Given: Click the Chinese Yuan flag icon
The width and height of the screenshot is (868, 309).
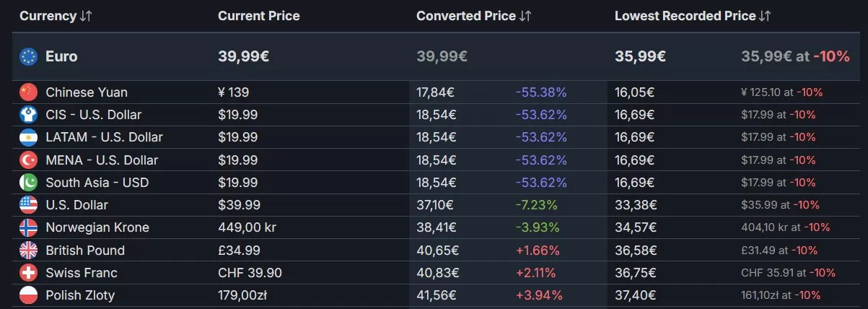Looking at the screenshot, I should point(28,92).
